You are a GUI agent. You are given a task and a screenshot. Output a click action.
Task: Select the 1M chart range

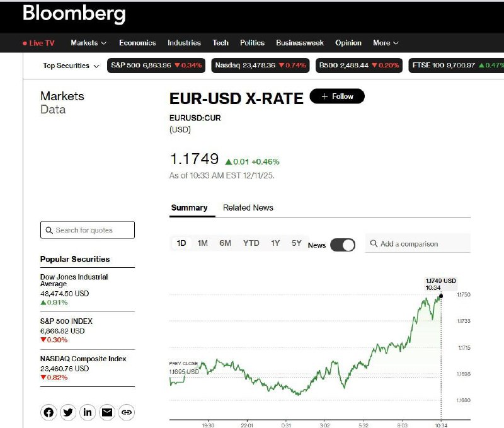[x=202, y=243]
